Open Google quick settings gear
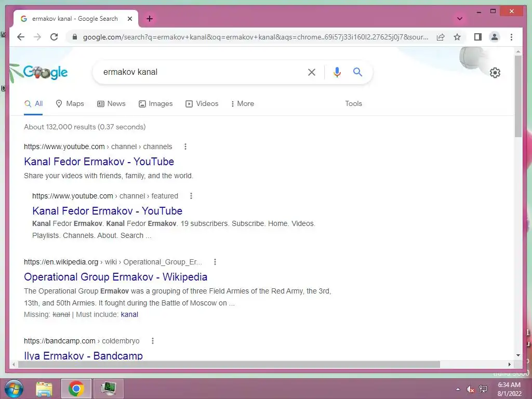The height and width of the screenshot is (399, 532). [x=495, y=73]
